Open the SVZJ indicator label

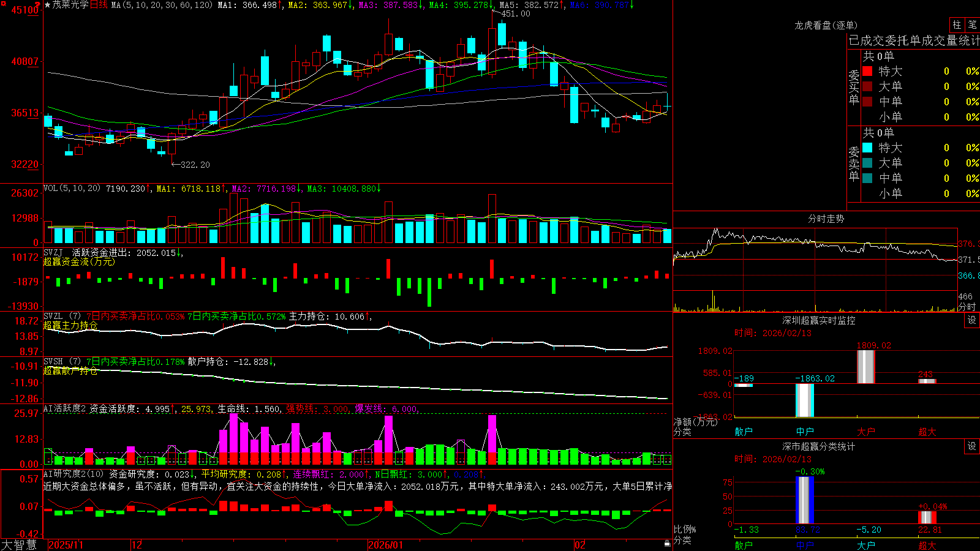(x=53, y=252)
